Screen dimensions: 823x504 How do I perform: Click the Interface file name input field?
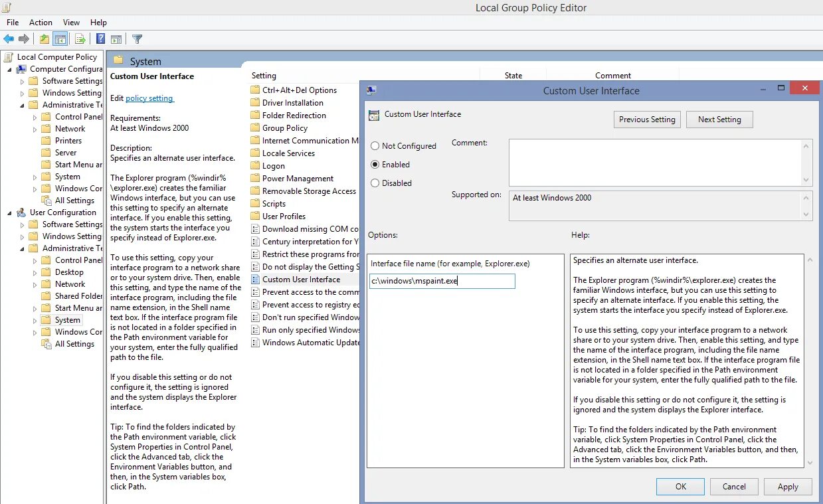(x=442, y=281)
